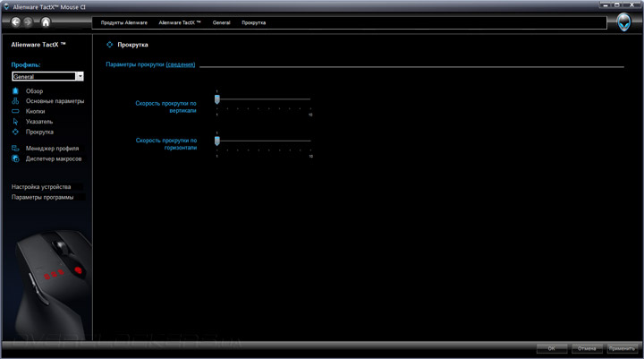Click the Кнопки sidebar icon
Image resolution: width=644 pixels, height=359 pixels.
tap(15, 111)
